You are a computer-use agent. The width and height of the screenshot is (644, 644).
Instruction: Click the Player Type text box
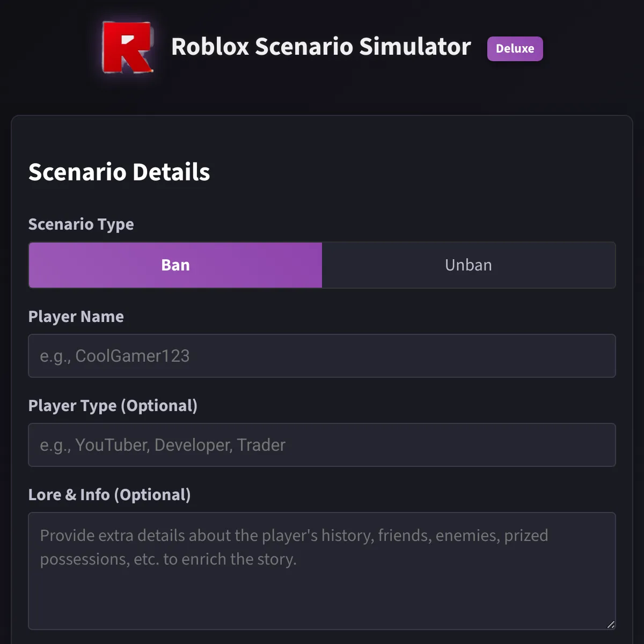pos(322,445)
